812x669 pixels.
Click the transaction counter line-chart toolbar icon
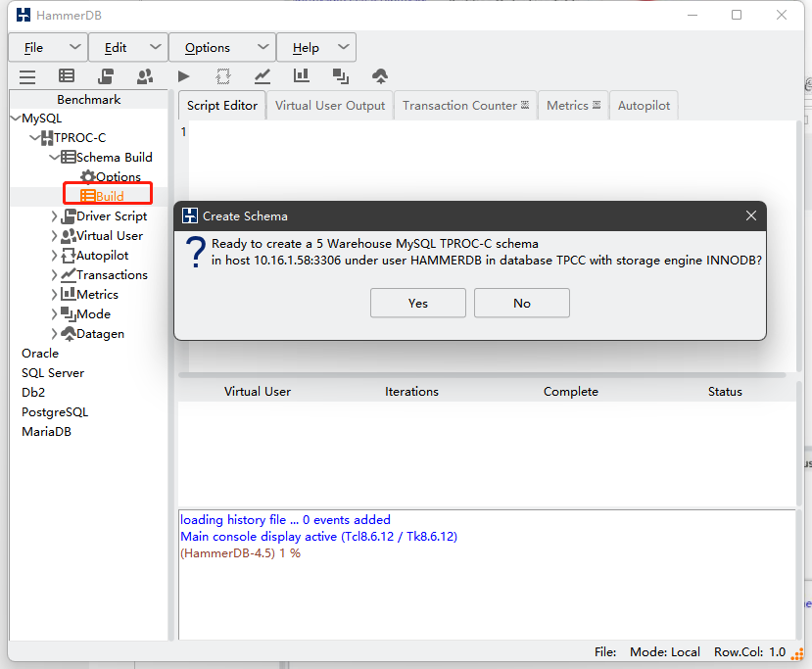coord(263,76)
